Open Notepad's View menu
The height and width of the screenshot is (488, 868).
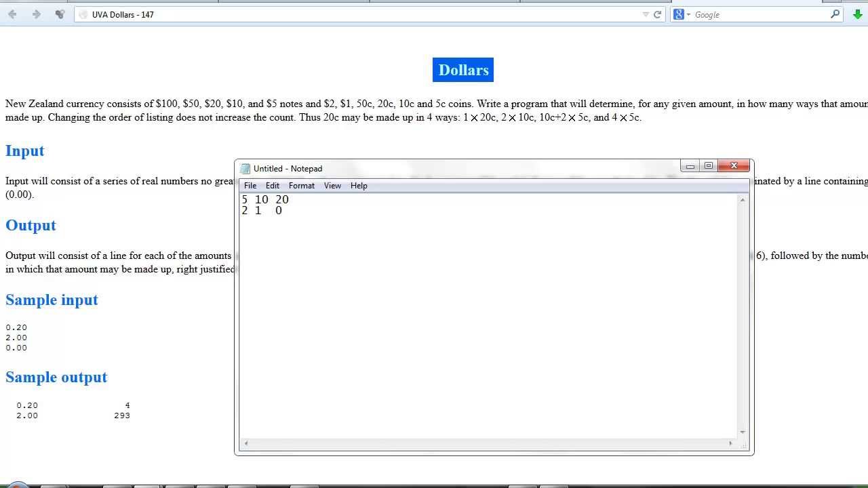[x=332, y=186]
